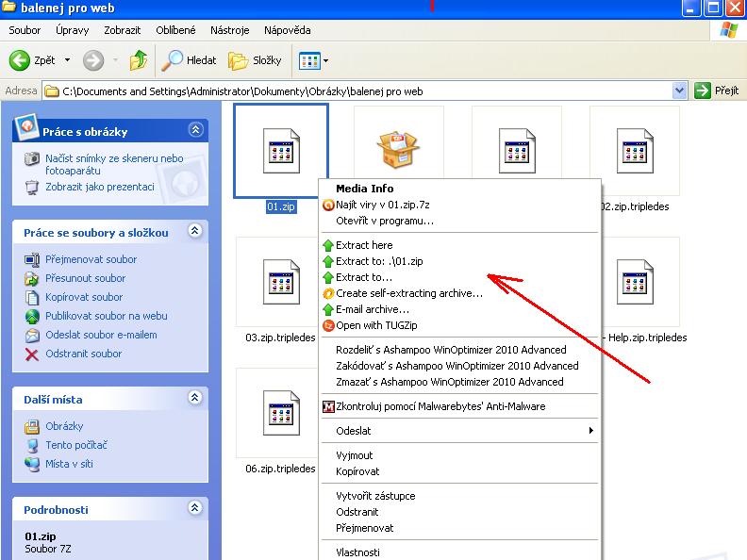Select the 06.zip.tripledes file icon

[280, 412]
